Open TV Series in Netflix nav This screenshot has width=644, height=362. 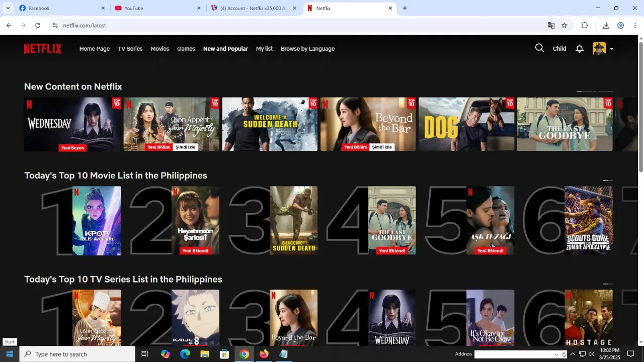(130, 49)
